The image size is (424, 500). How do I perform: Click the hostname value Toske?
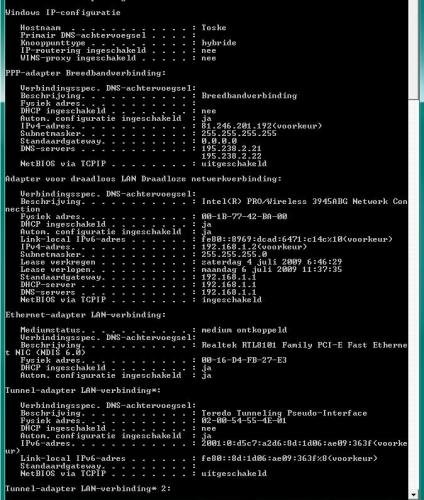tap(214, 28)
